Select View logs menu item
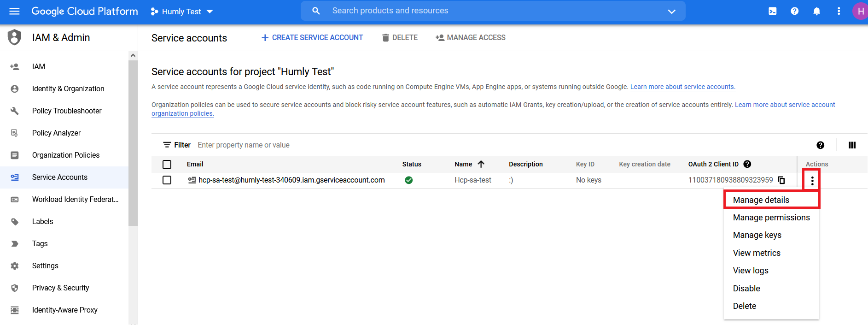The width and height of the screenshot is (868, 325). [771, 271]
